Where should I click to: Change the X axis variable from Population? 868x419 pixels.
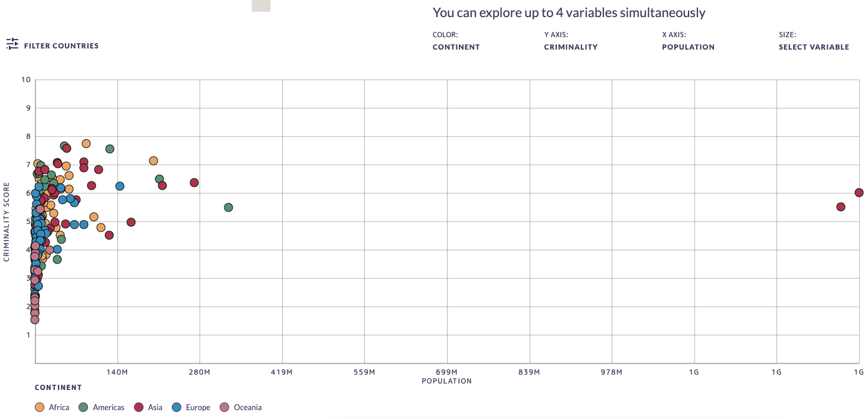click(x=688, y=47)
